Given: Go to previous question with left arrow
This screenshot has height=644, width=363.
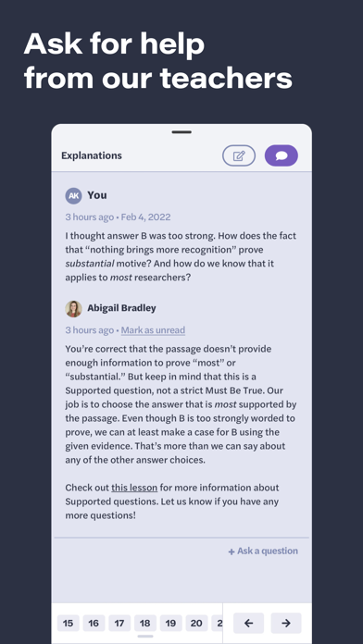Looking at the screenshot, I should pyautogui.click(x=248, y=623).
